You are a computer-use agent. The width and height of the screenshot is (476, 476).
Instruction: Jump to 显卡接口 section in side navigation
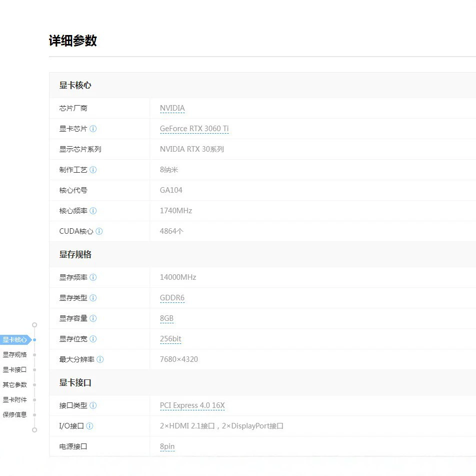coord(15,370)
